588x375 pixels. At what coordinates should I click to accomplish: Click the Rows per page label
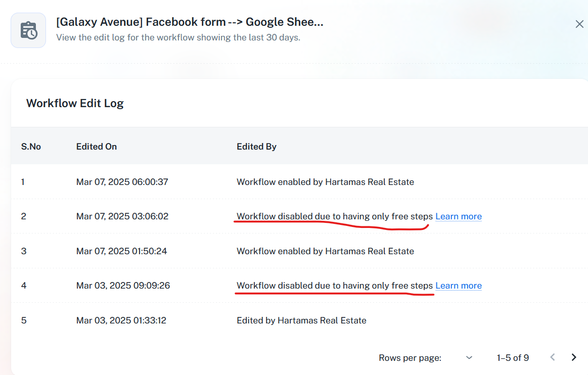tap(410, 358)
